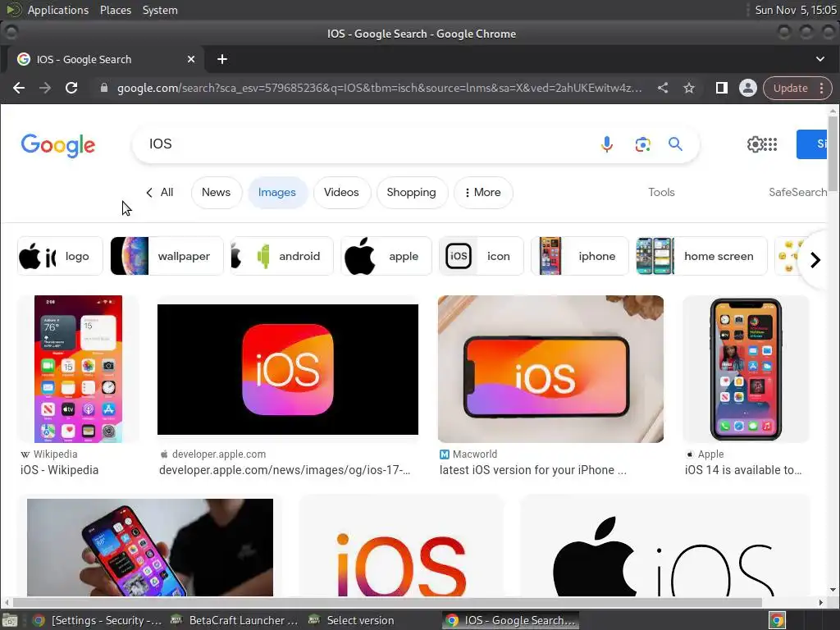Open the Places system menu
This screenshot has height=630, width=840.
[x=116, y=10]
